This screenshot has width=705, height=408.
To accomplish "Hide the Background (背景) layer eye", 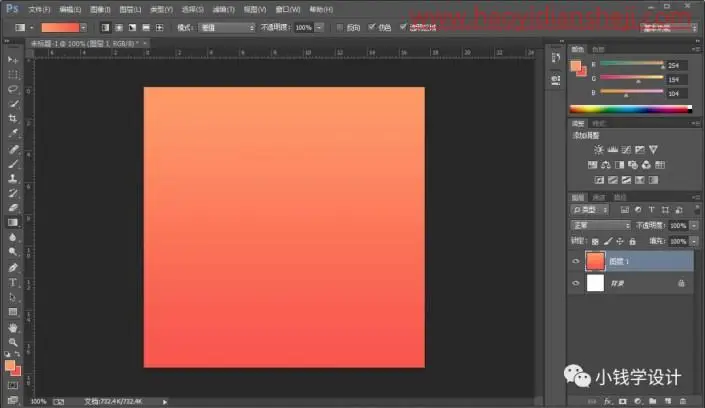I will [576, 283].
